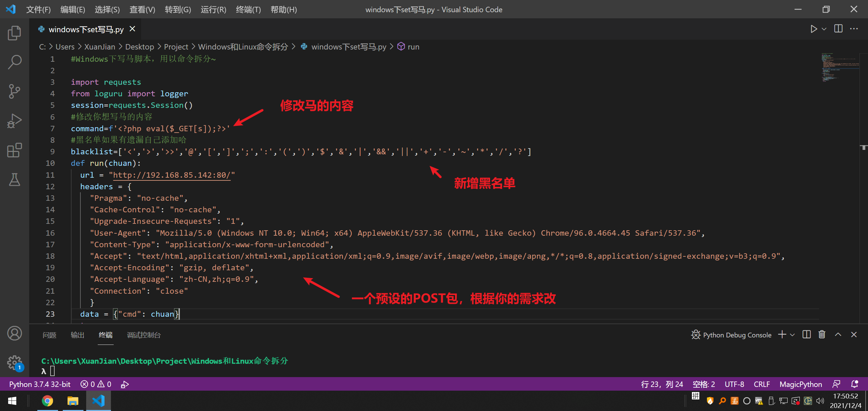Image resolution: width=868 pixels, height=411 pixels.
Task: Click the Python 3.7.4 32-bit interpreter selector
Action: (40, 384)
